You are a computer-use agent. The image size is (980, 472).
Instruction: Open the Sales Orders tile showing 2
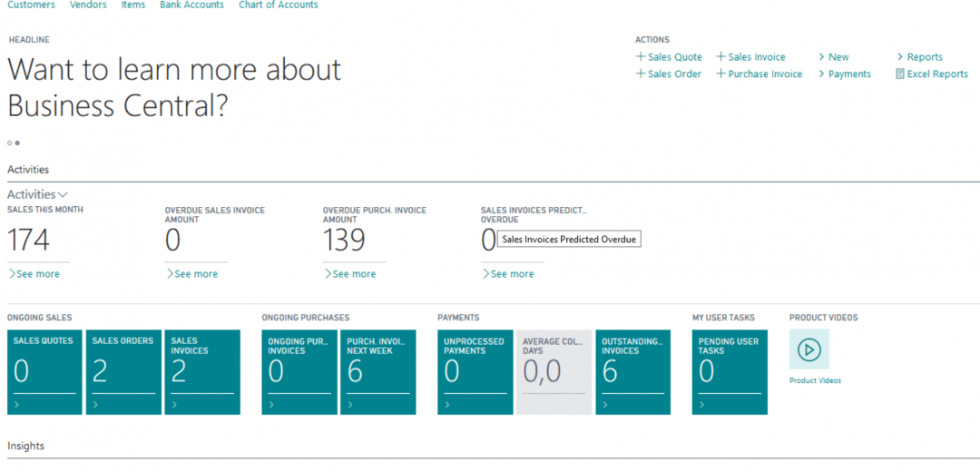click(123, 372)
